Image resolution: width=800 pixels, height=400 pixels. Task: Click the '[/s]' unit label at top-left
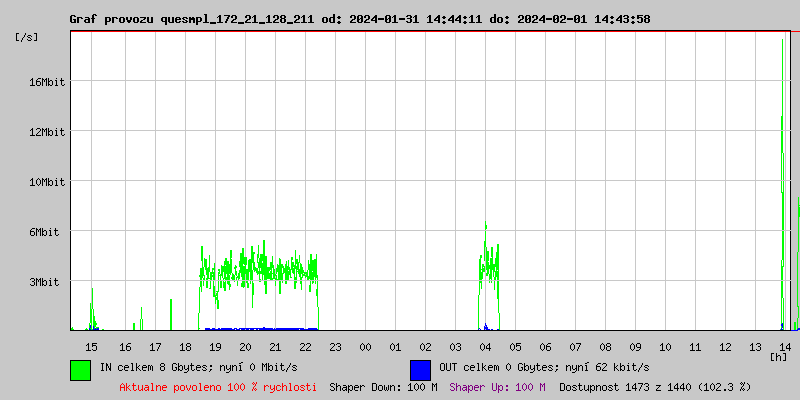[27, 36]
